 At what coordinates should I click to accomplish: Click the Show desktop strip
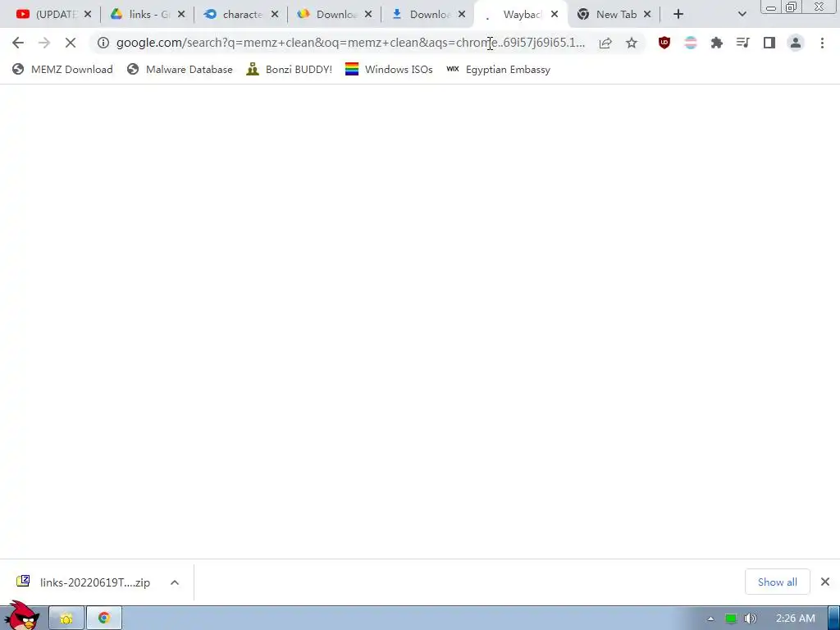click(x=833, y=619)
